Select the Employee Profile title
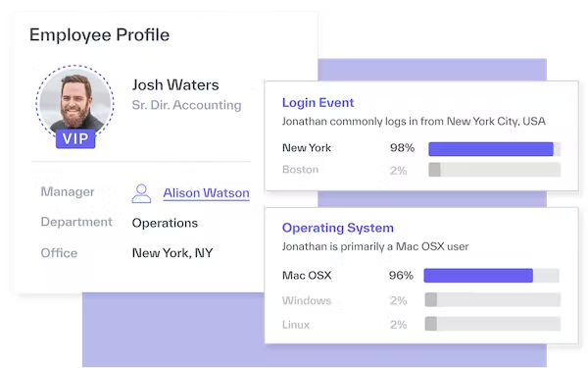Viewport: 588px width, 368px height. (99, 35)
